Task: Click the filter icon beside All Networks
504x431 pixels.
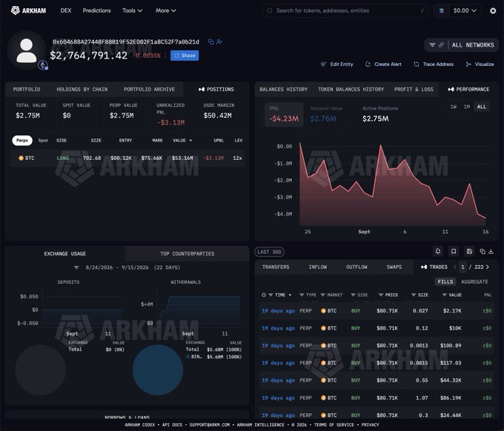Action: tap(432, 45)
